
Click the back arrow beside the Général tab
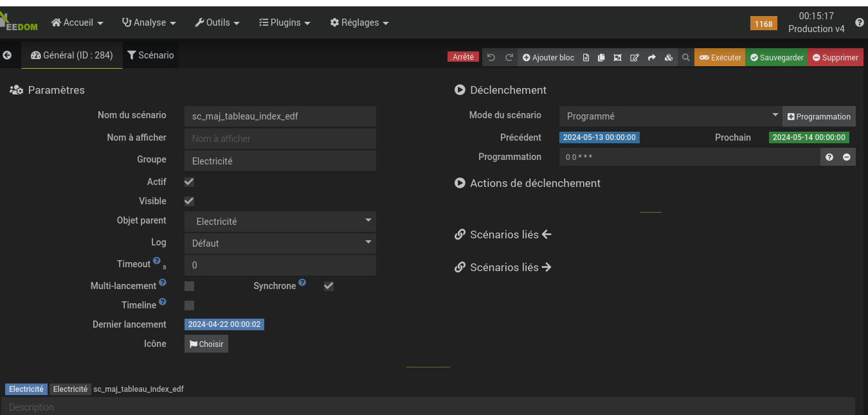pos(7,55)
